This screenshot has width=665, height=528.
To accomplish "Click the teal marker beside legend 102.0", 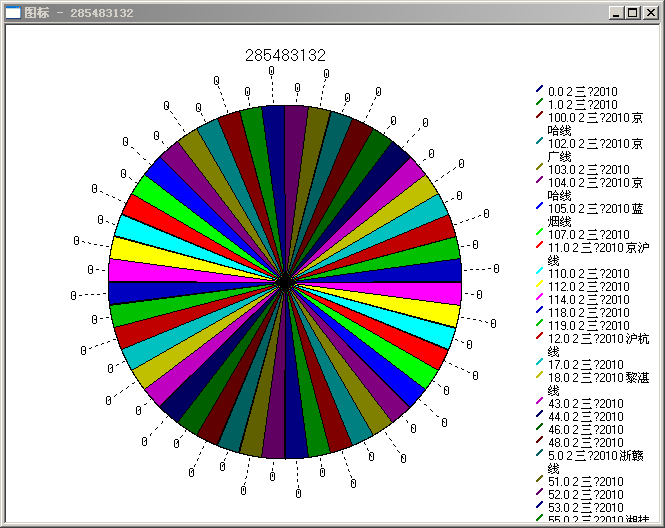I will (540, 142).
